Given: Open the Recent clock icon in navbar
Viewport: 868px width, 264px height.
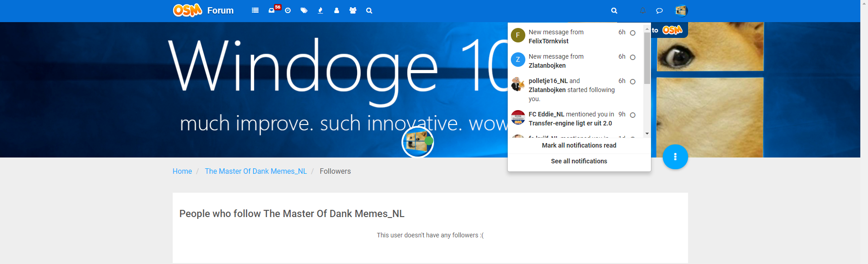Looking at the screenshot, I should (x=288, y=10).
